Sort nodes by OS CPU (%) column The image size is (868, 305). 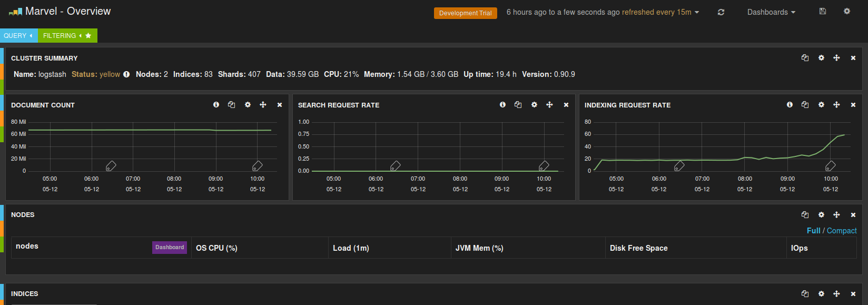click(216, 248)
